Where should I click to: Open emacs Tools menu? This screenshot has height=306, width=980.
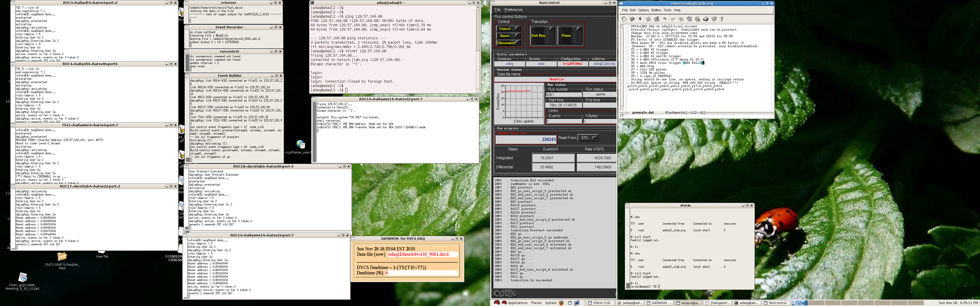668,10
